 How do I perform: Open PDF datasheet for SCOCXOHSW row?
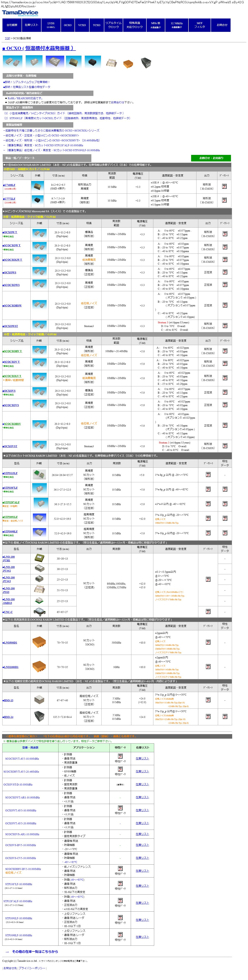225,305
